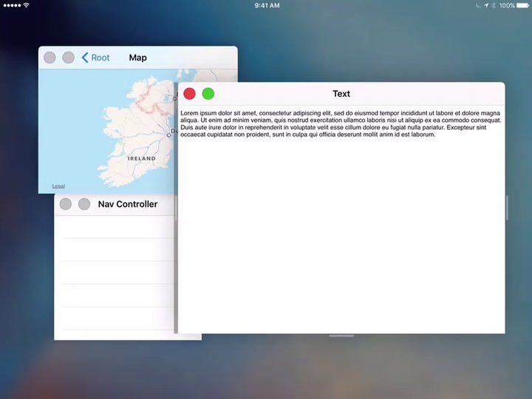Click the right edge handle of Text window

507,208
